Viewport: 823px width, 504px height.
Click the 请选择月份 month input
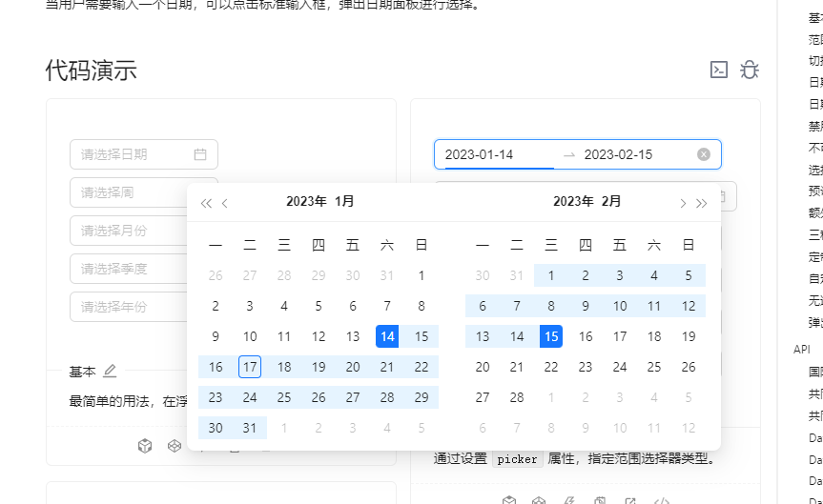click(129, 231)
